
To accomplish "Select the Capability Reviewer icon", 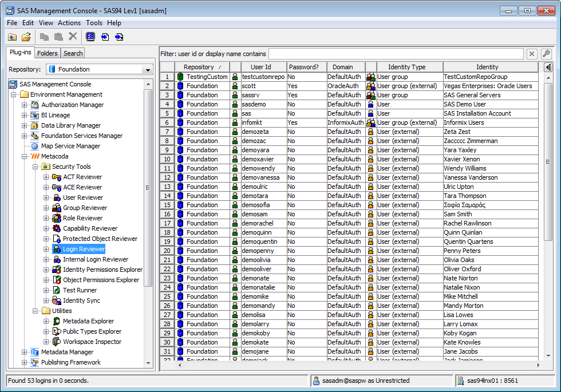I will click(x=57, y=228).
